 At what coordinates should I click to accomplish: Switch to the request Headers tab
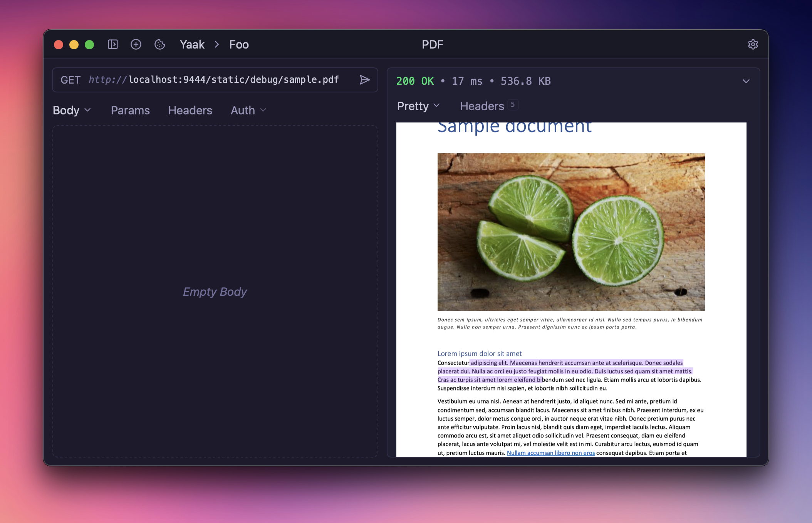click(x=190, y=110)
